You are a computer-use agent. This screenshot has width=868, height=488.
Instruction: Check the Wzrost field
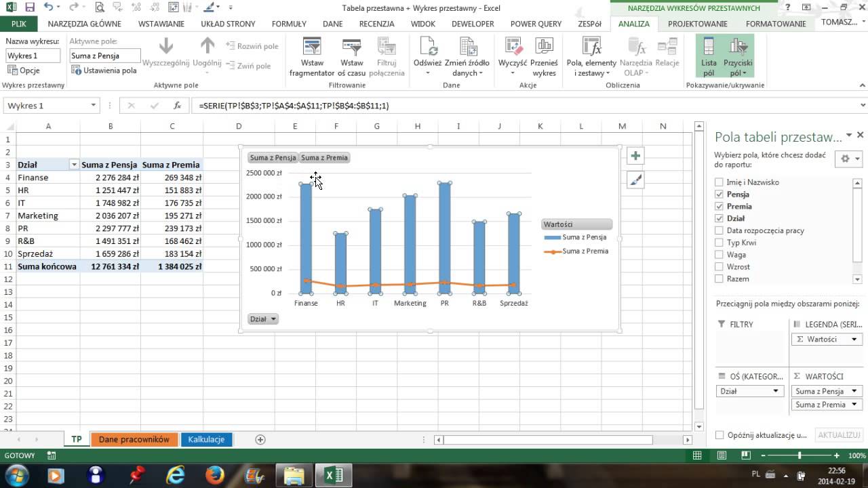click(719, 267)
